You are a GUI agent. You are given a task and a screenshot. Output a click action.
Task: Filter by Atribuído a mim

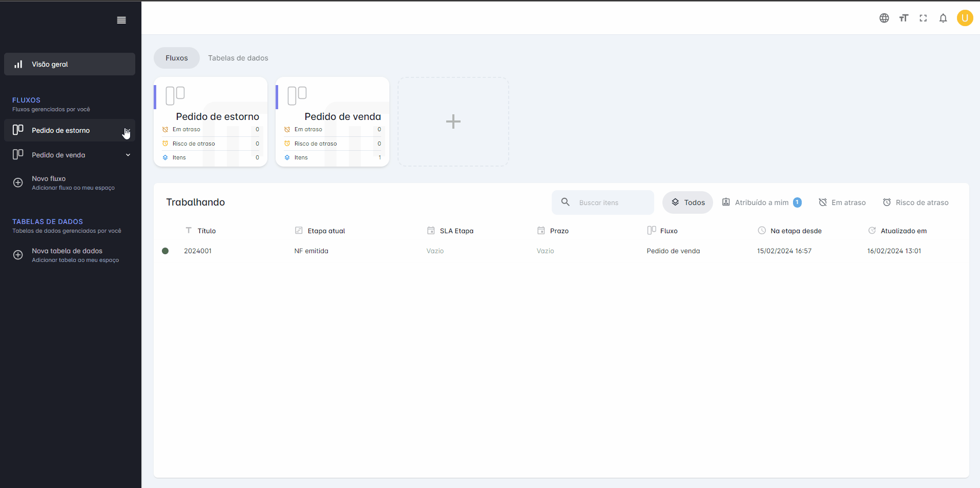762,202
